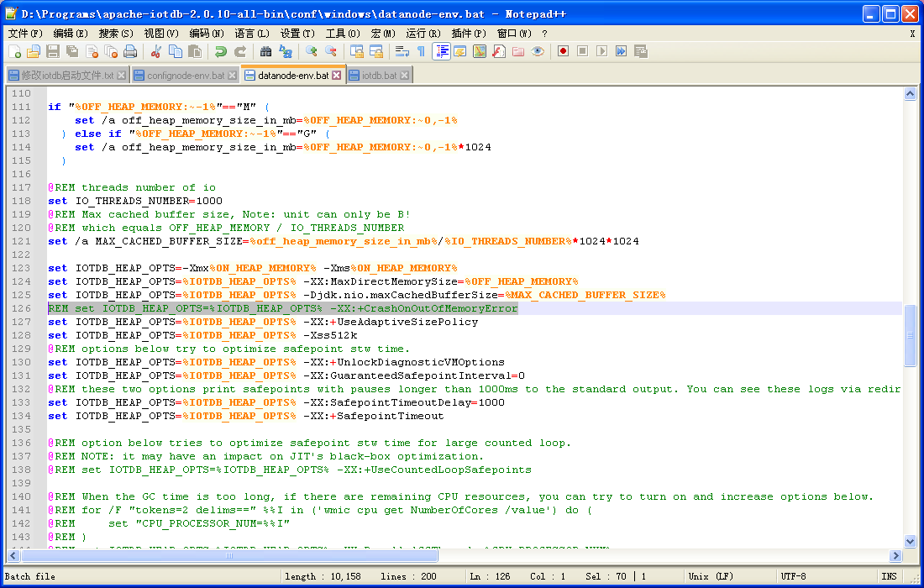Click the vertical scrollbar up arrow

pyautogui.click(x=910, y=94)
